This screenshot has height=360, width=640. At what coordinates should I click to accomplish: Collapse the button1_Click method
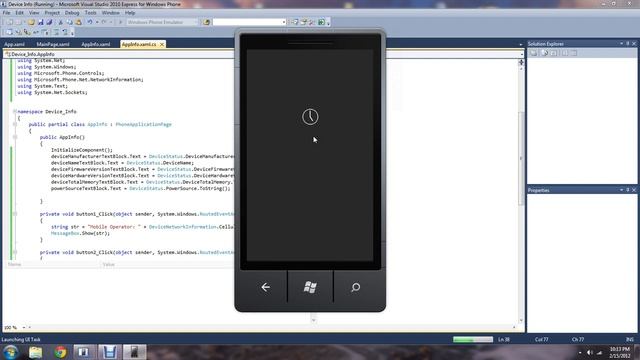pos(15,214)
